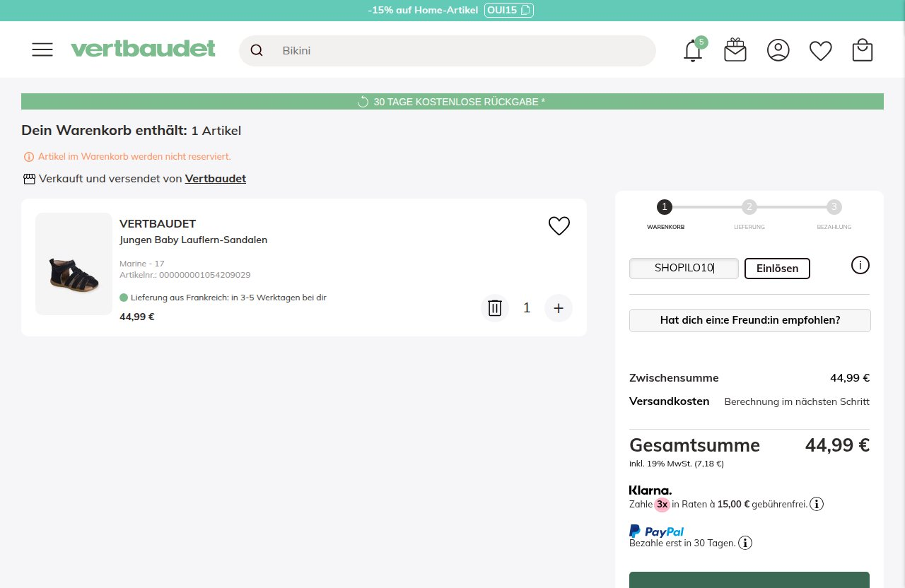Open Klarna installment info icon
905x588 pixels.
point(817,505)
